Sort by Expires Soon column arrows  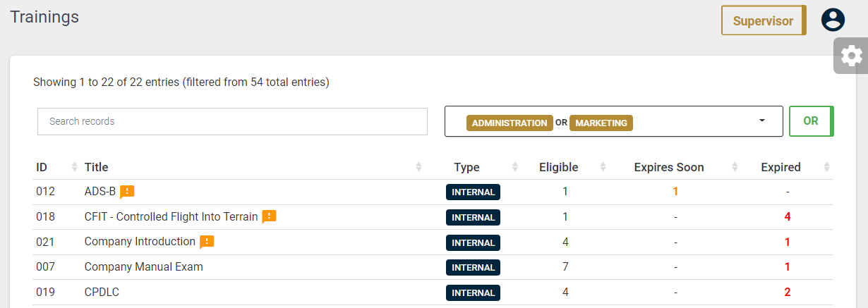tap(735, 167)
